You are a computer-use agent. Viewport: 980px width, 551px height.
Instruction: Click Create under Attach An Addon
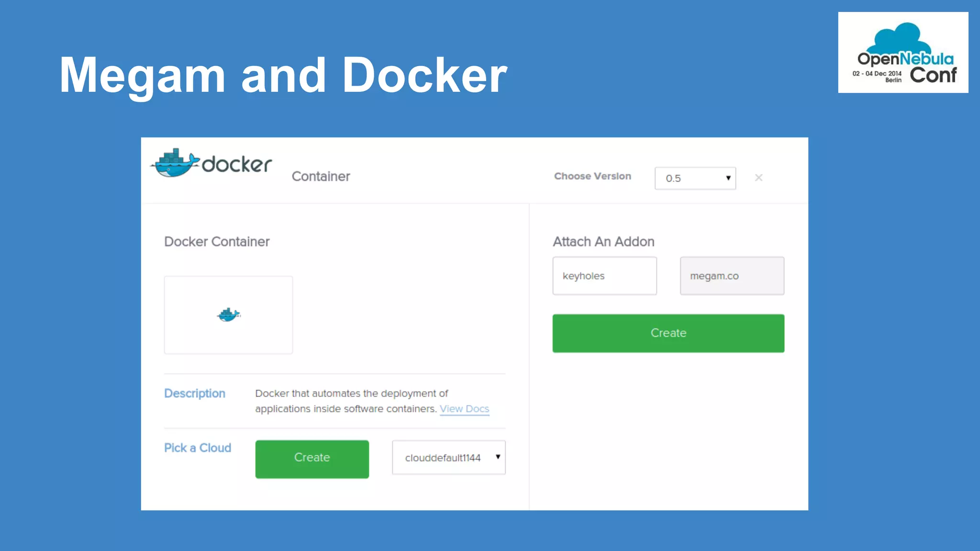[668, 333]
